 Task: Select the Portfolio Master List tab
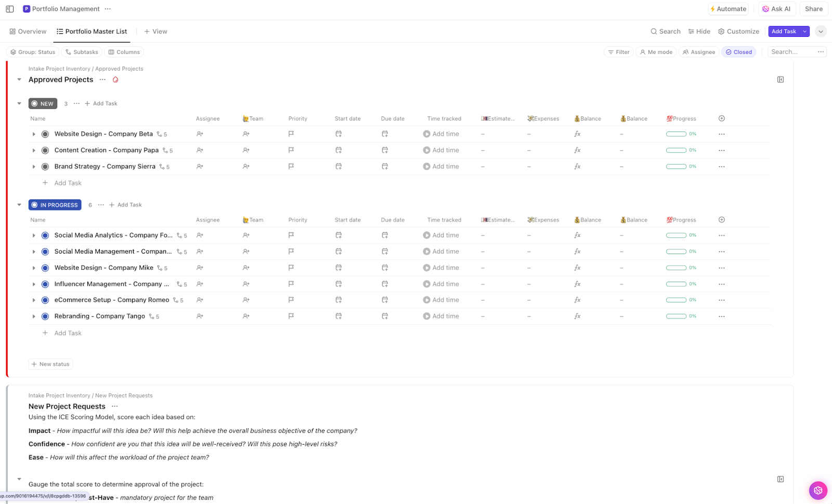point(92,32)
